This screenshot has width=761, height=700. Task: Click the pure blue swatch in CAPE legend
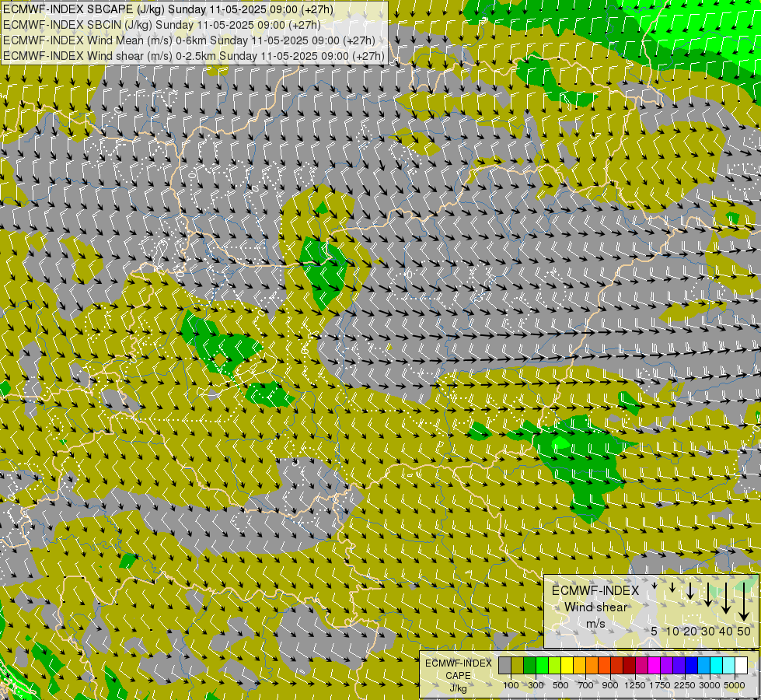[692, 666]
